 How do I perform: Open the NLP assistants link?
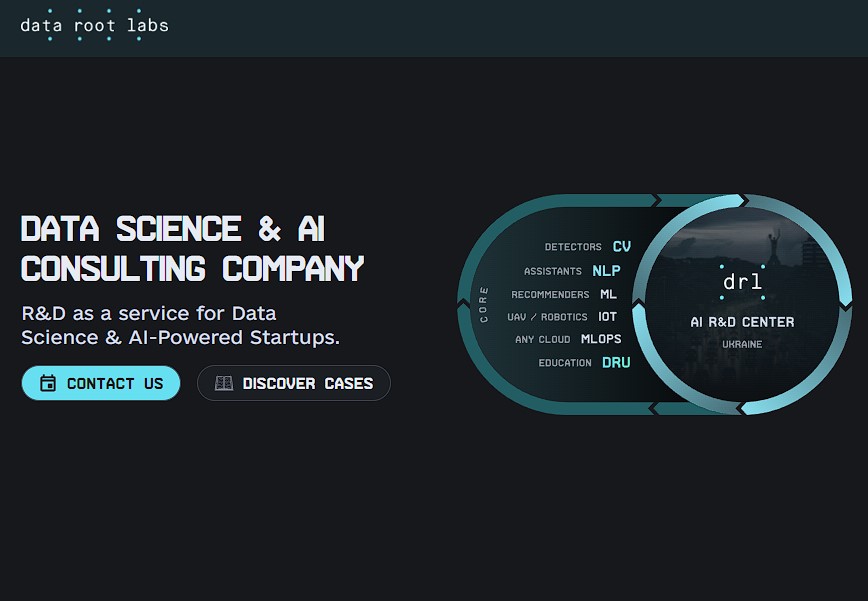click(x=571, y=270)
